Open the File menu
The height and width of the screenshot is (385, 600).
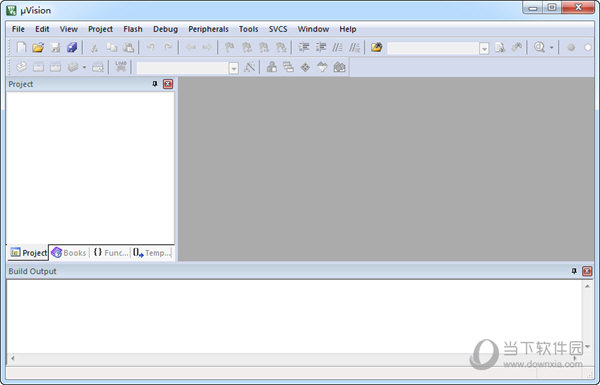(18, 29)
